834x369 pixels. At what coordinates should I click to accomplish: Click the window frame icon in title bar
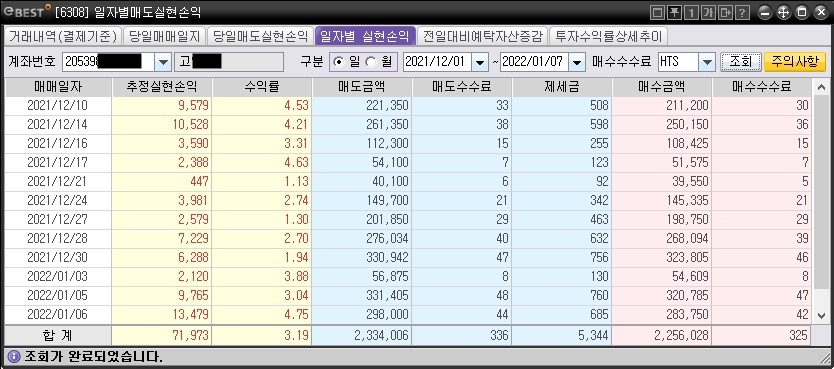tap(658, 13)
